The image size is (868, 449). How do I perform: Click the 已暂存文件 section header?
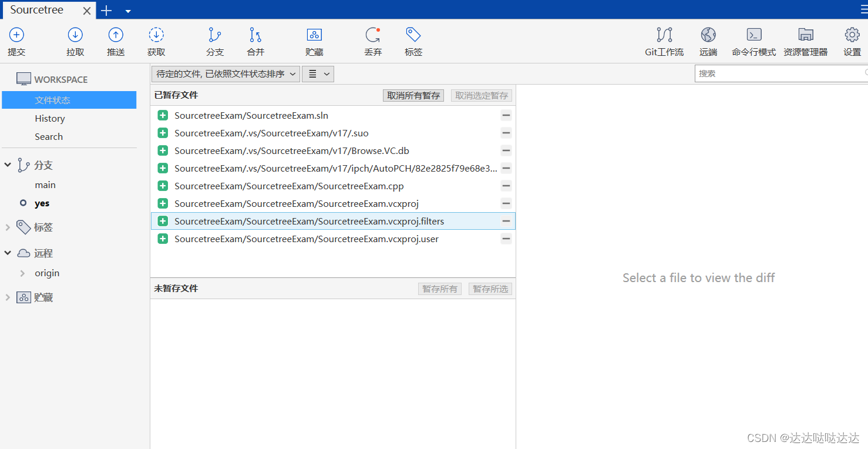click(176, 95)
